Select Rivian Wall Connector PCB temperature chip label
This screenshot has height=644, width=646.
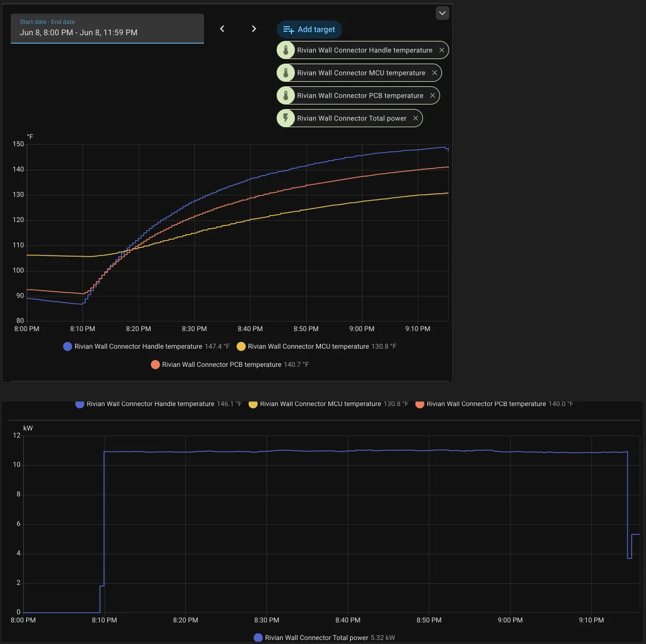(360, 95)
